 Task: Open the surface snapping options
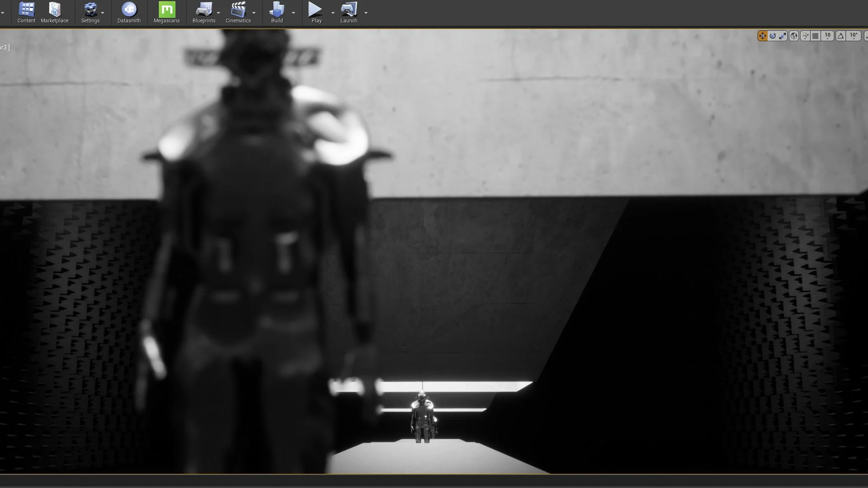(805, 36)
